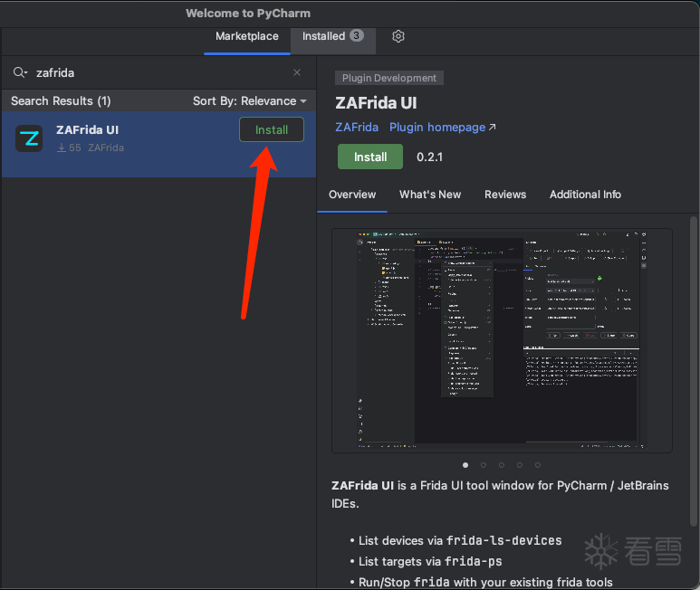Clear the search field with X icon
The image size is (700, 590).
tap(297, 72)
